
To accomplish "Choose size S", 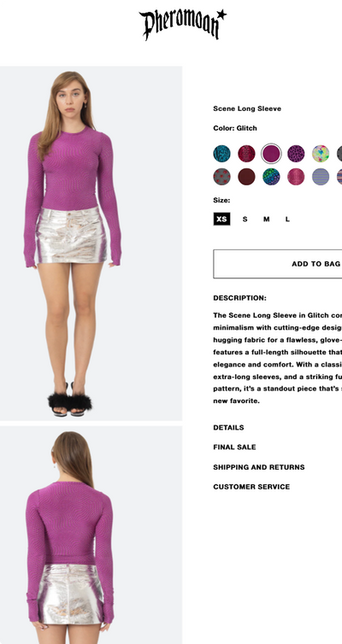I will [245, 219].
